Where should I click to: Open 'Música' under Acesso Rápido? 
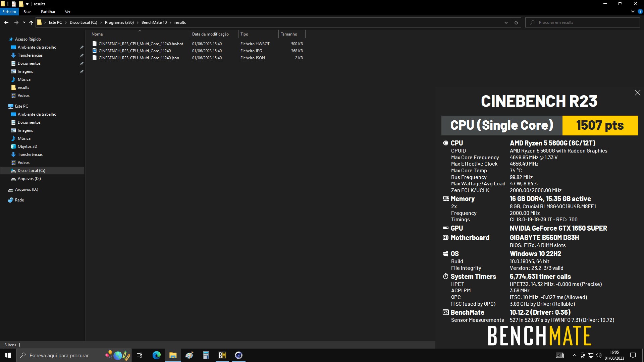[x=24, y=79]
